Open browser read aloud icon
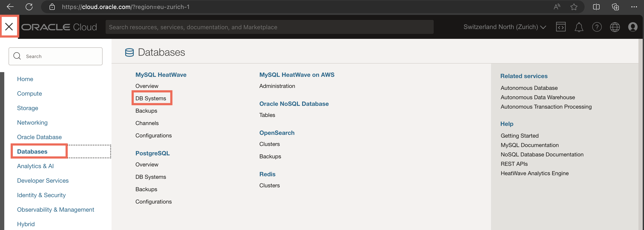The width and height of the screenshot is (644, 230). click(557, 7)
